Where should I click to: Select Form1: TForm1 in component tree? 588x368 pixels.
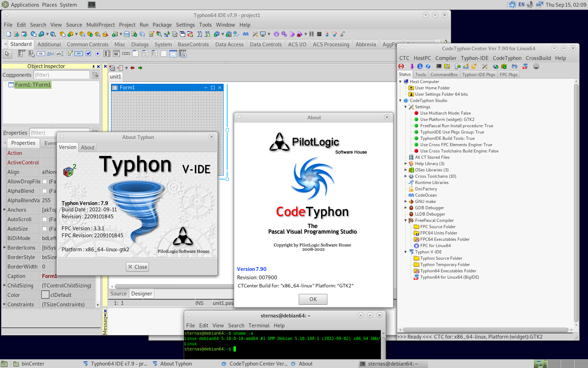coord(33,85)
